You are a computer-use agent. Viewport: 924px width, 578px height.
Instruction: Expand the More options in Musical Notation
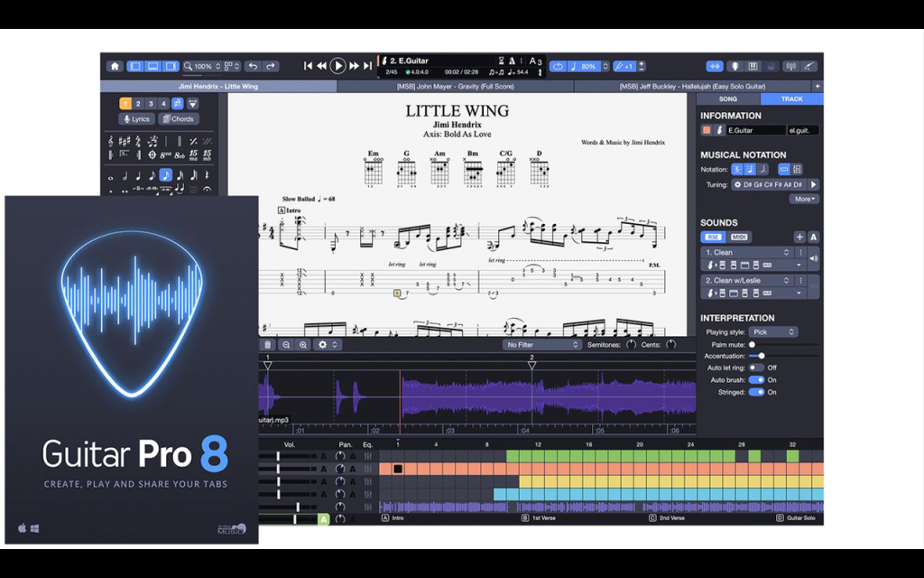[804, 200]
